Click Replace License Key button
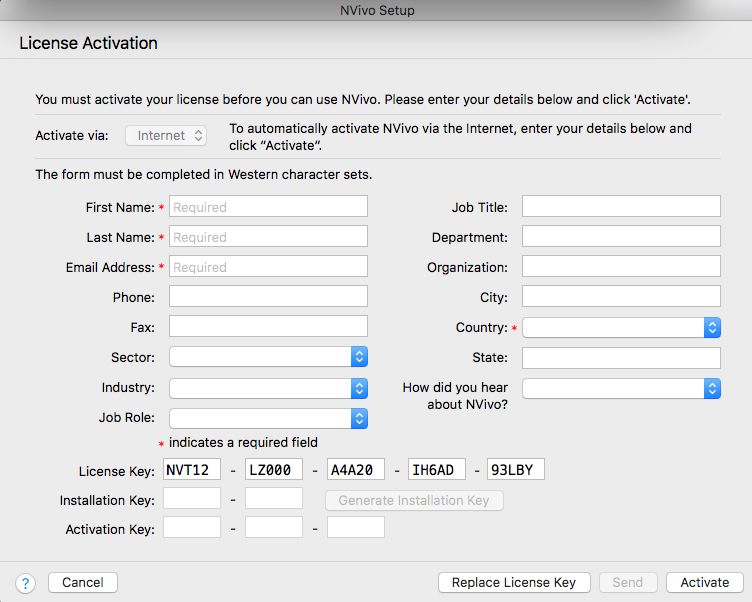752x602 pixels. [513, 583]
